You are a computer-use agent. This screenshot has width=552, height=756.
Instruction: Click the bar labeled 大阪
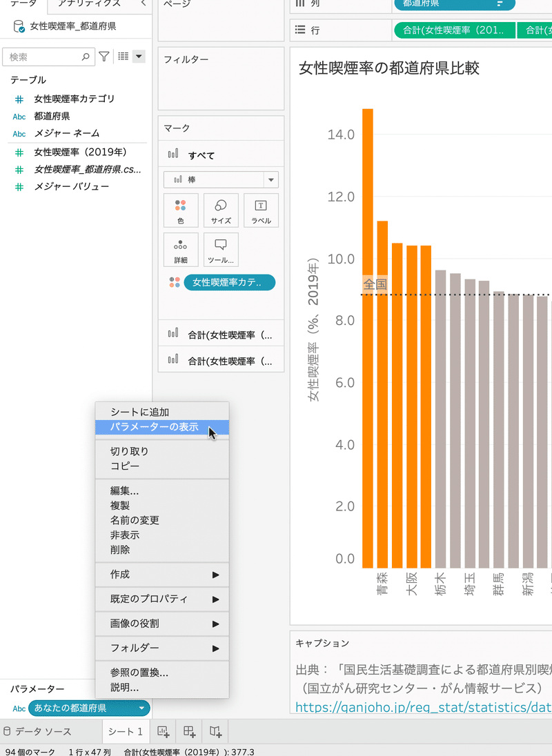pos(412,407)
